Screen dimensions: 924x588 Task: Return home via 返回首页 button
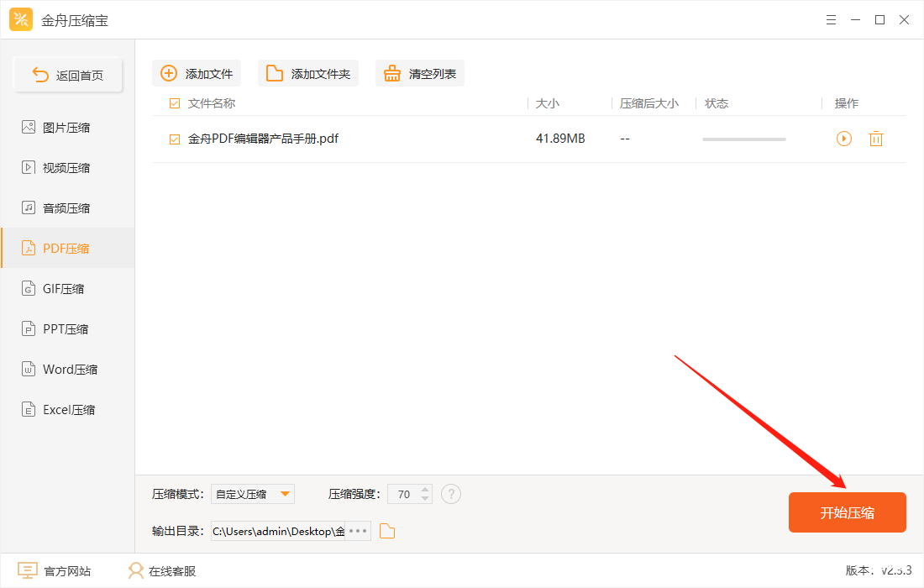[68, 74]
